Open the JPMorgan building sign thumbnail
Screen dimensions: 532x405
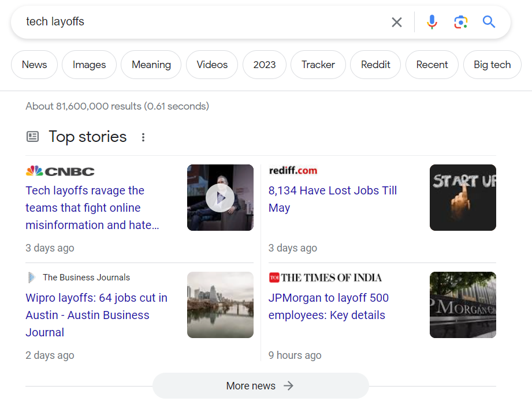tap(463, 305)
